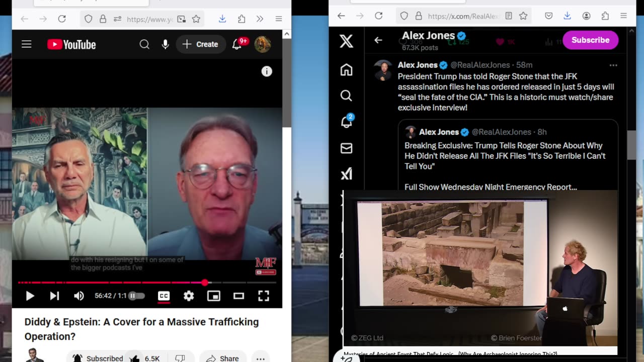Click the Brien Foerster overlay video
Screen dimensions: 644x362
[x=480, y=268]
